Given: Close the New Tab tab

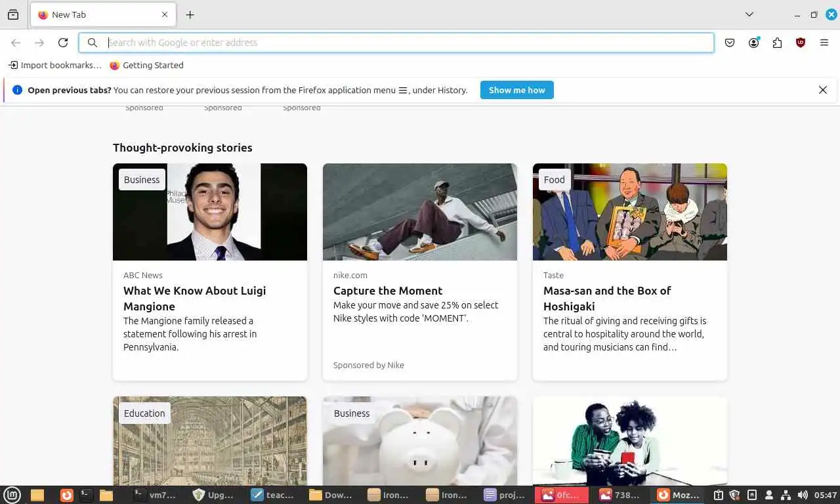Looking at the screenshot, I should [x=165, y=14].
